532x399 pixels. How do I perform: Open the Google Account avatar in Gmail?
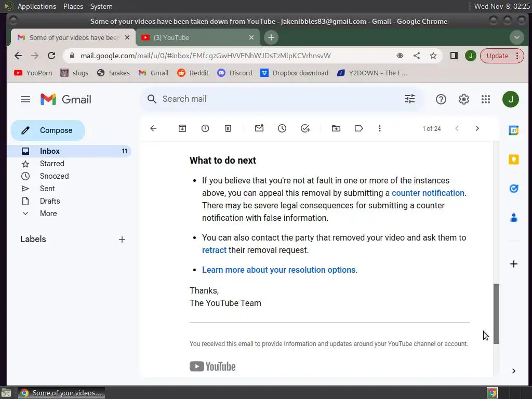511,99
